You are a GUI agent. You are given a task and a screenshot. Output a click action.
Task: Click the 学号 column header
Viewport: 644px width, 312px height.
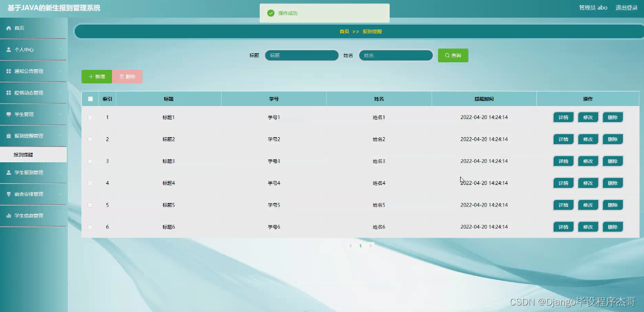[x=274, y=99]
